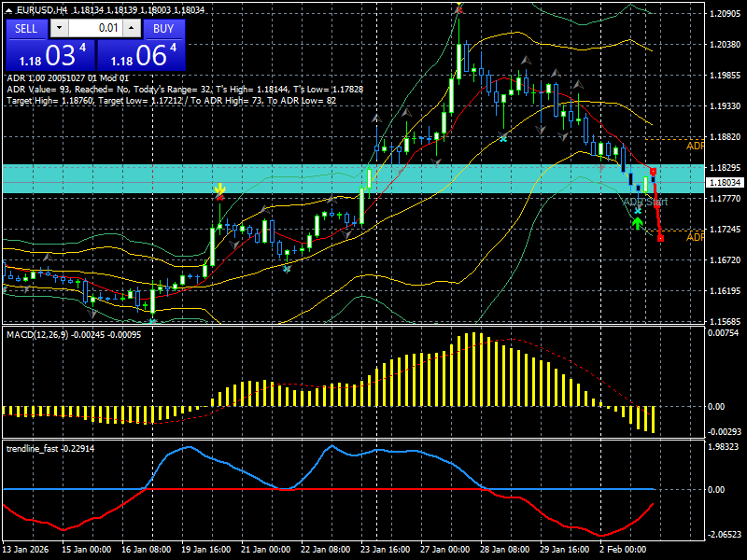The height and width of the screenshot is (560, 747).
Task: Click cyan X marker near 21 Jan low
Action: 287,269
